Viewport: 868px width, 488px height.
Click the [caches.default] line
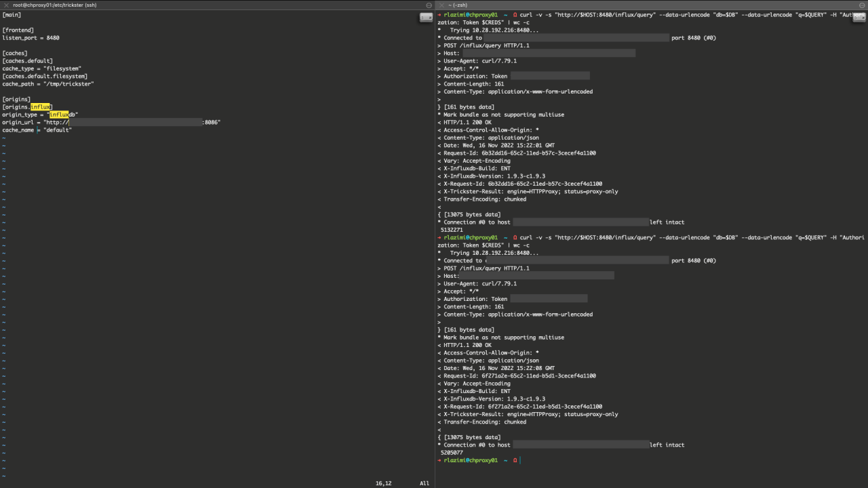coord(27,61)
